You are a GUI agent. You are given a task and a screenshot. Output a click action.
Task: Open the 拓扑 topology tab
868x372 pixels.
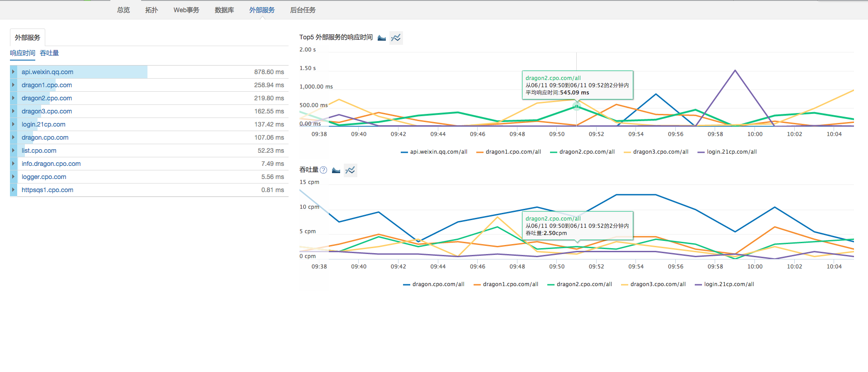pyautogui.click(x=152, y=10)
